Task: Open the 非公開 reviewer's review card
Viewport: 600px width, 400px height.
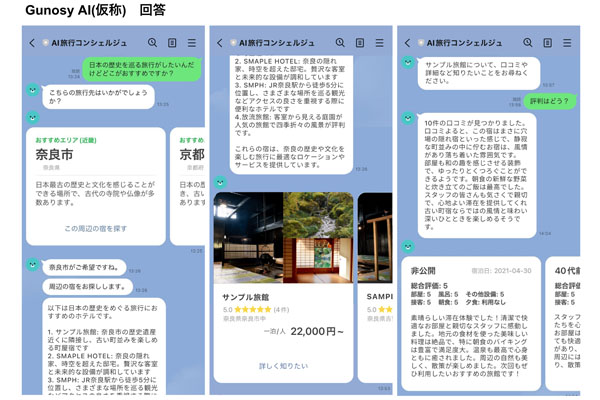Action: point(468,325)
